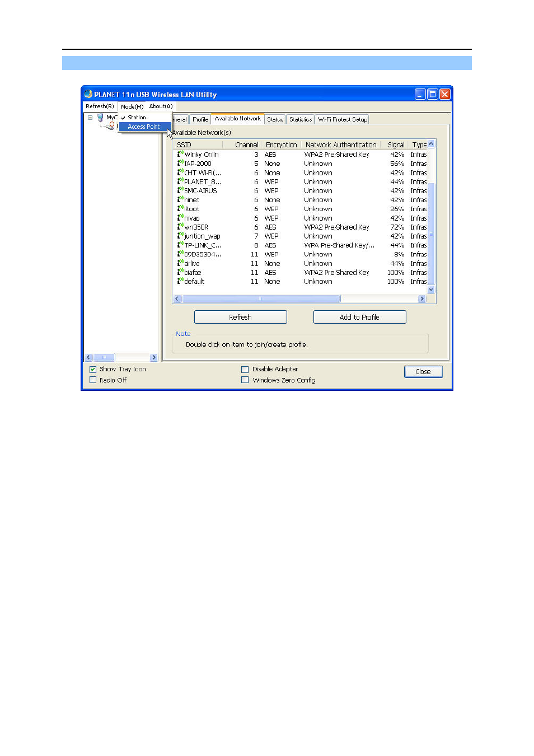534x756 pixels.
Task: Open the WiFi Protect Setup tab
Action: pos(343,119)
